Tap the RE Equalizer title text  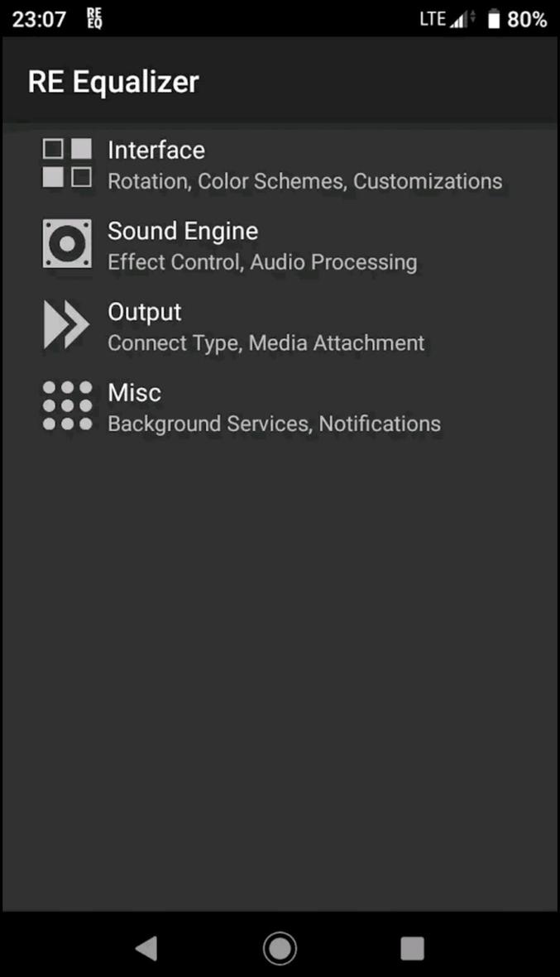112,81
